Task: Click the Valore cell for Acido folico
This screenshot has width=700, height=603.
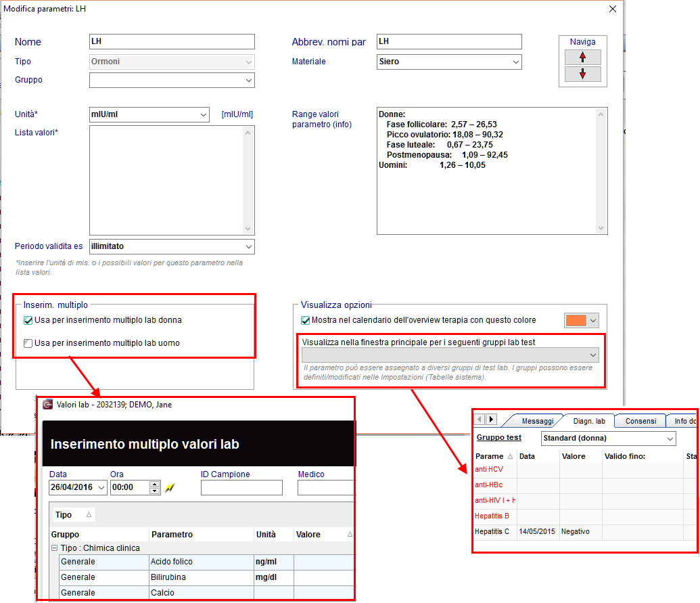Action: tap(324, 562)
